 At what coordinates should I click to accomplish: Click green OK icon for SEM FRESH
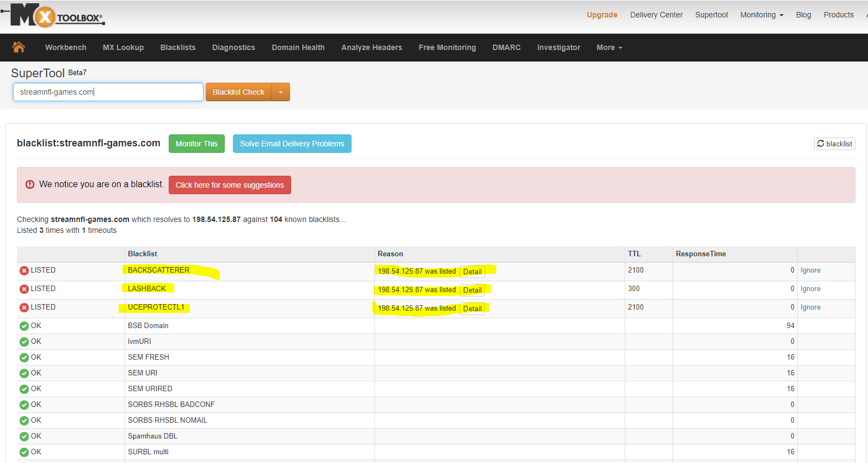[24, 357]
